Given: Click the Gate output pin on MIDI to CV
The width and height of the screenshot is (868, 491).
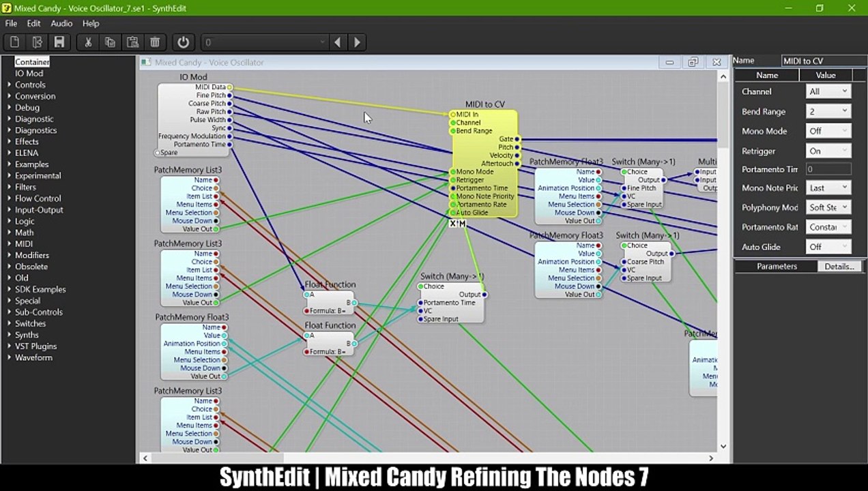Looking at the screenshot, I should point(517,139).
